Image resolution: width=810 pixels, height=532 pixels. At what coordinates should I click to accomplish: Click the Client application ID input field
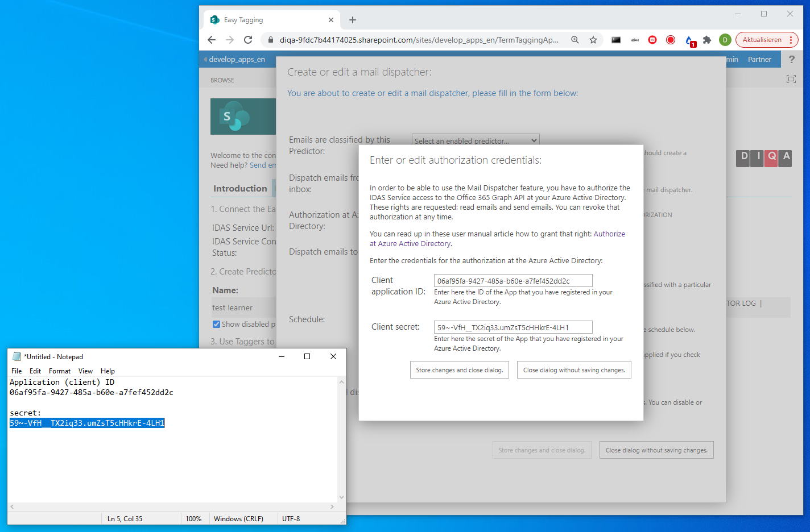[513, 281]
